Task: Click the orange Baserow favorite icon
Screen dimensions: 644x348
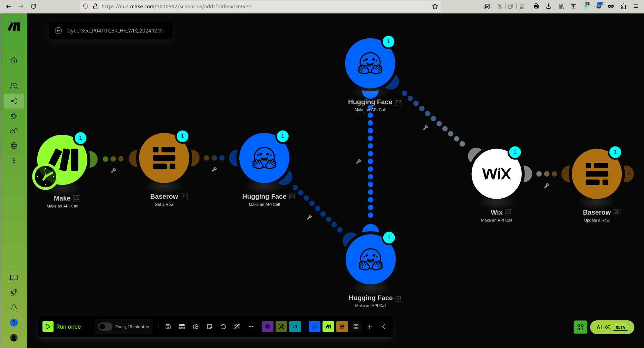Action: pos(342,327)
